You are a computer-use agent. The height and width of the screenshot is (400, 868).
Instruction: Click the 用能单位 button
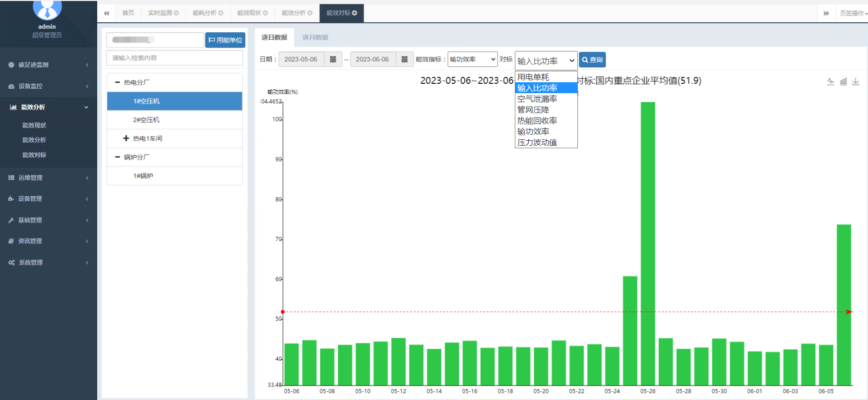click(225, 40)
